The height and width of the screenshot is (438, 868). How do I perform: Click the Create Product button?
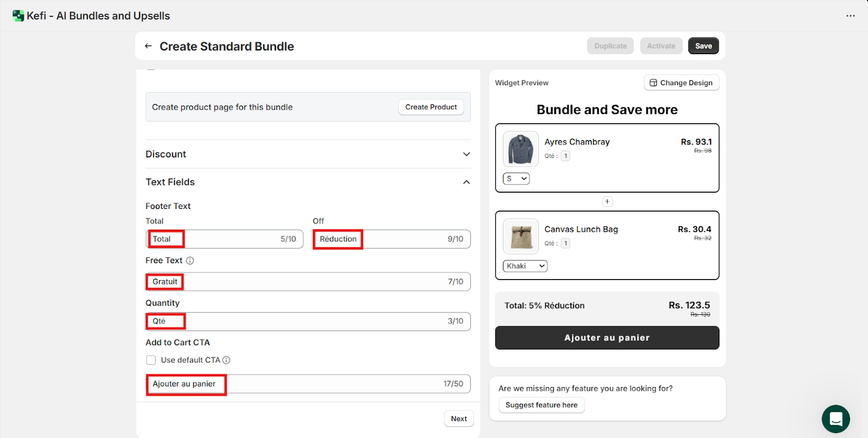431,107
